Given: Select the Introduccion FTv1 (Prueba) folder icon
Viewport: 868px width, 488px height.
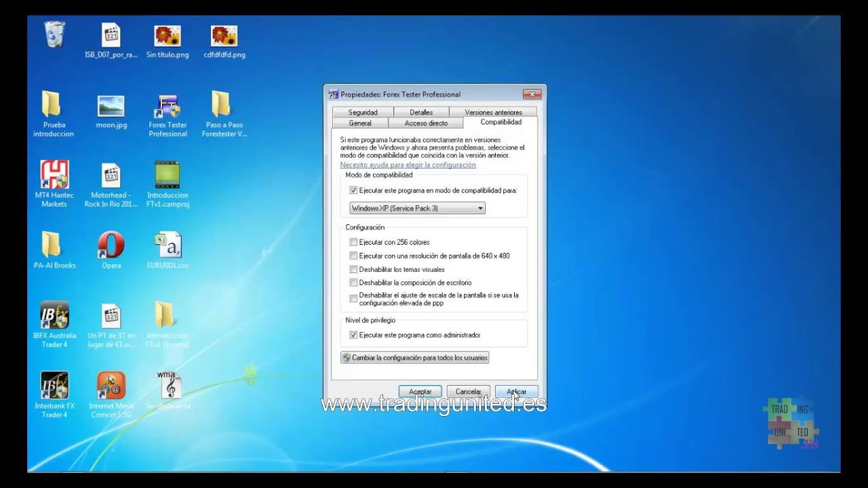Looking at the screenshot, I should click(x=165, y=315).
